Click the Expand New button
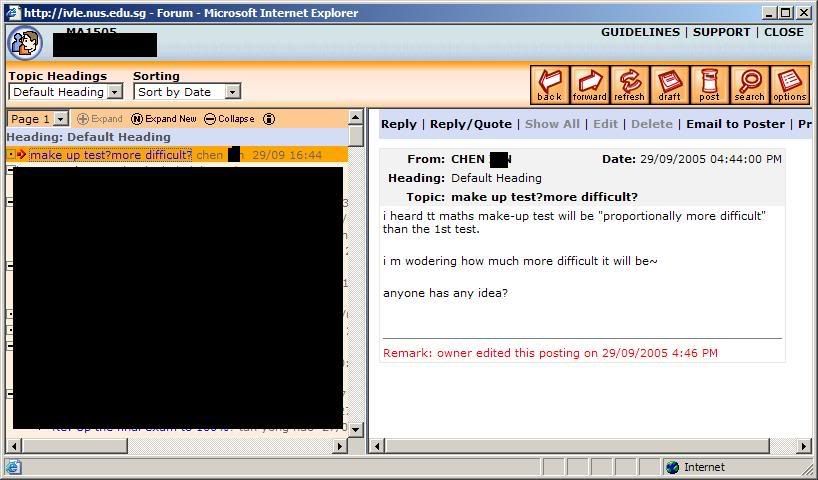 click(164, 119)
